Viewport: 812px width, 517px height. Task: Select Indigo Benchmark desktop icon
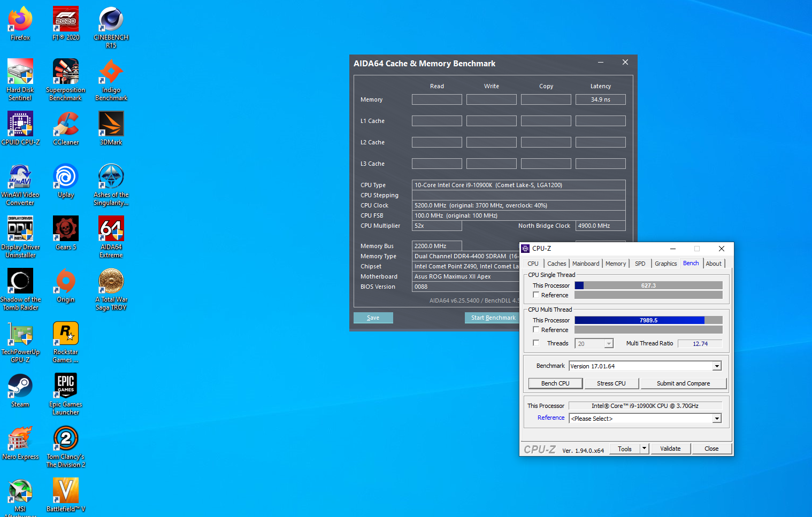point(111,80)
